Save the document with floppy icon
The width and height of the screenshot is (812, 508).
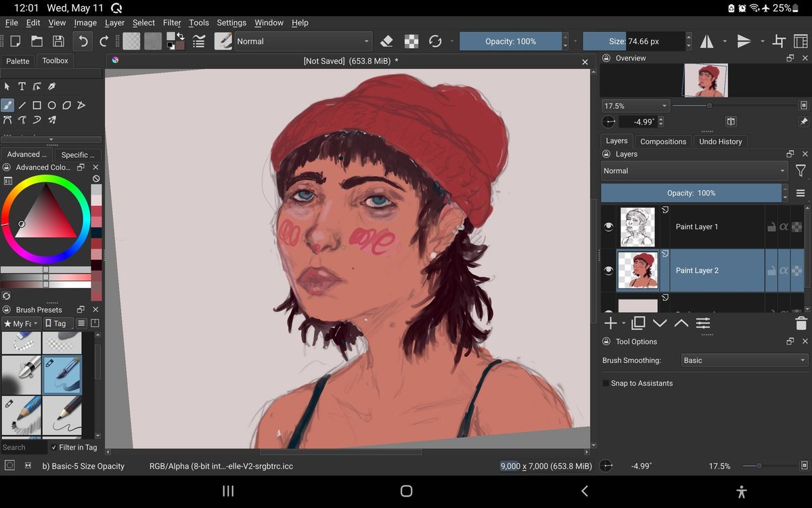pyautogui.click(x=58, y=41)
